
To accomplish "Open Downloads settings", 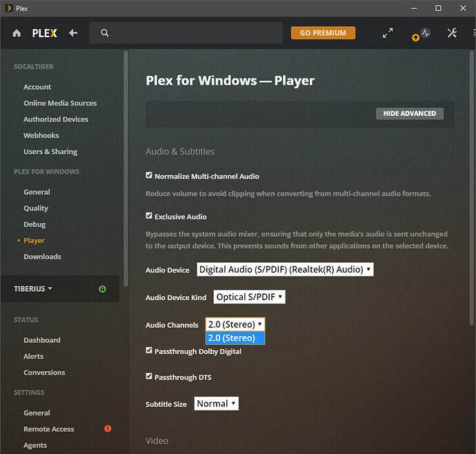I will click(42, 257).
